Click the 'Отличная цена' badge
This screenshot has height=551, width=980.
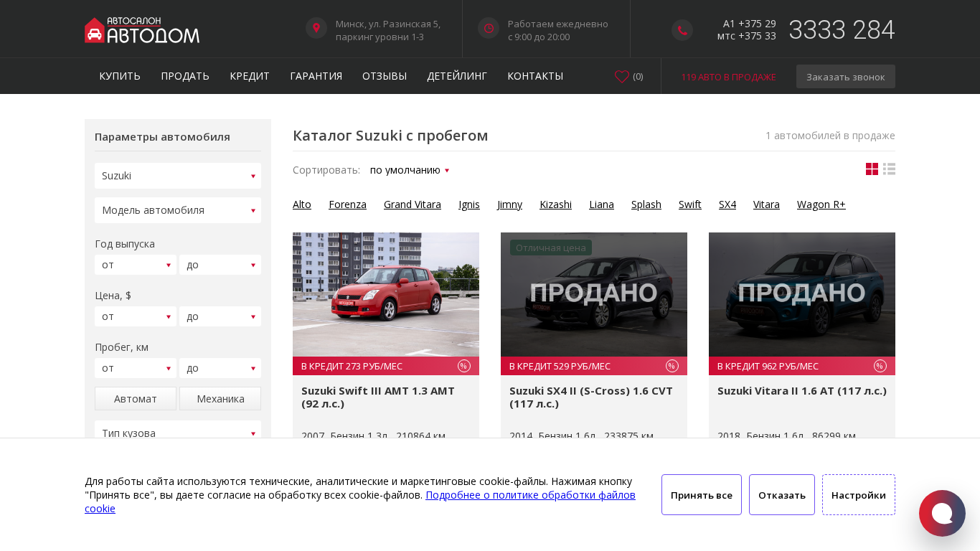pyautogui.click(x=551, y=248)
